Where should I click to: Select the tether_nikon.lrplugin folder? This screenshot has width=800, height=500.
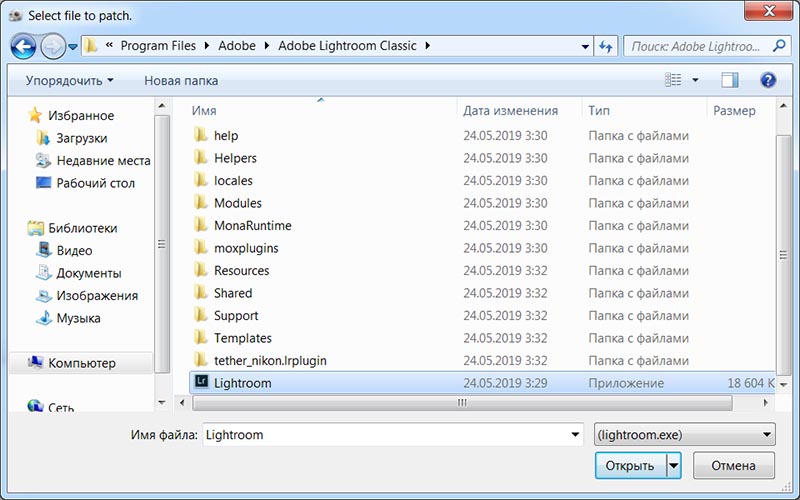click(x=270, y=360)
